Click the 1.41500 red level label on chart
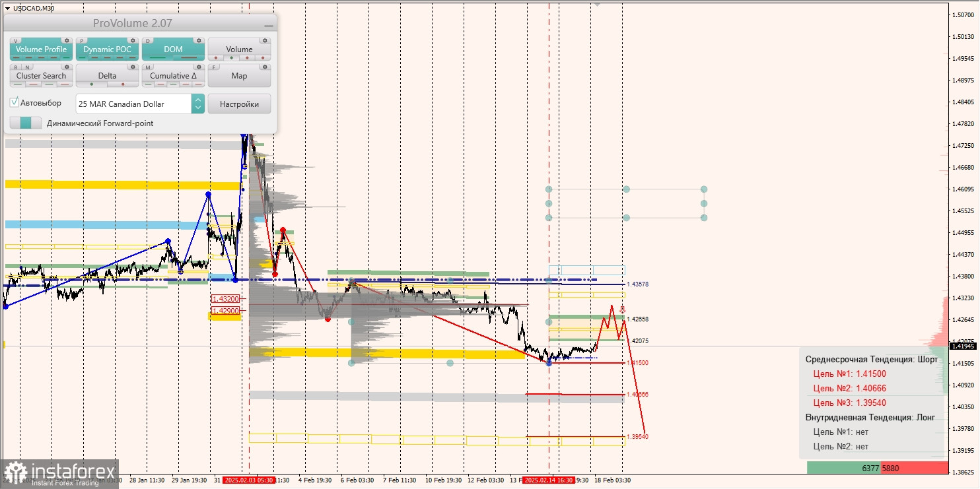The height and width of the screenshot is (489, 980). (638, 363)
